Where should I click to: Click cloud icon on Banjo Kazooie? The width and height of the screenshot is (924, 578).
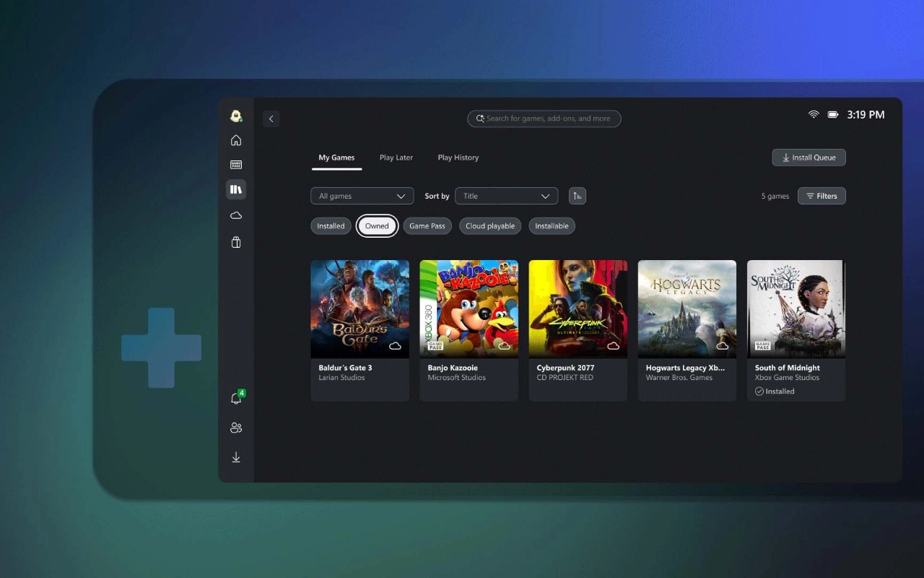pos(505,346)
